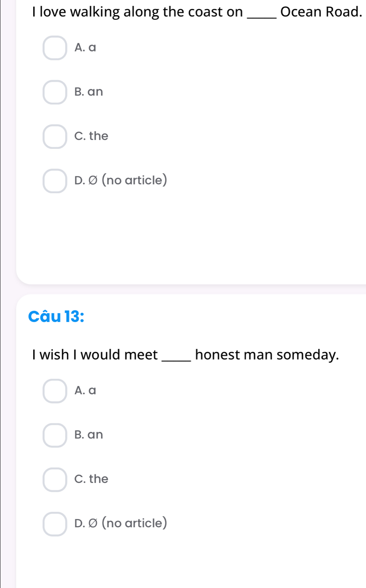Select radio button B 'an' in Câu 13
This screenshot has height=588, width=366.
click(x=55, y=435)
